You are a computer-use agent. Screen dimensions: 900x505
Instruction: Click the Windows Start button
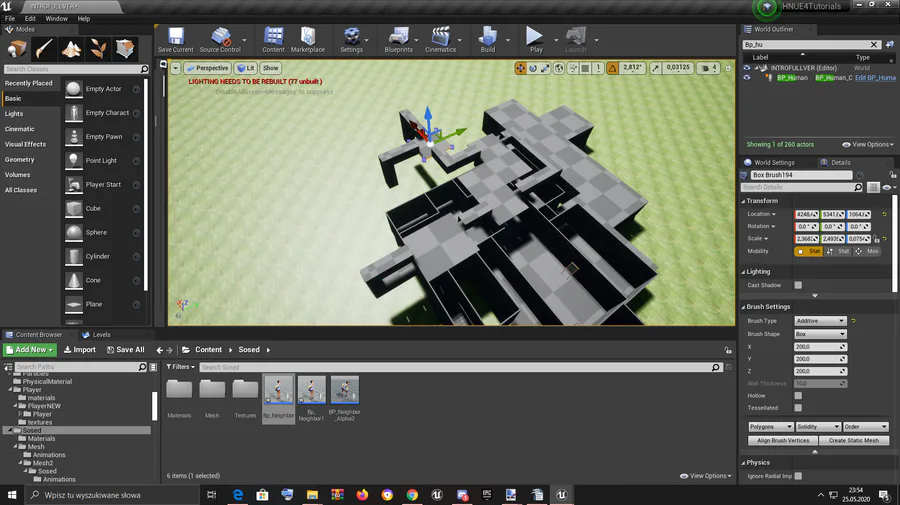pos(11,495)
